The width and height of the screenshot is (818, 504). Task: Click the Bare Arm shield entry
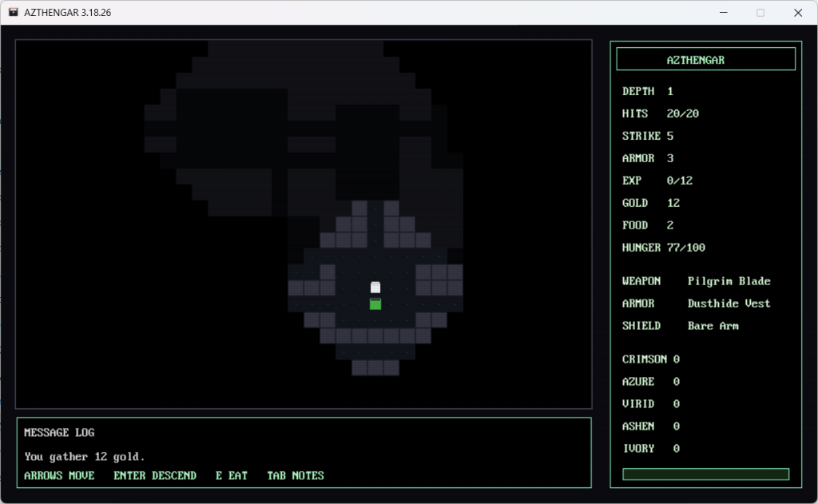click(713, 326)
